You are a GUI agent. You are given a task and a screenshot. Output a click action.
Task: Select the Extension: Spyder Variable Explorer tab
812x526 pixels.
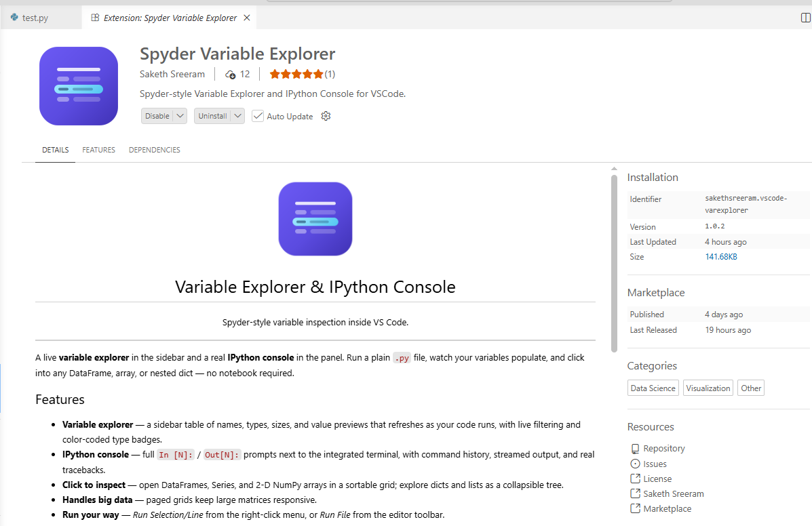tap(170, 18)
